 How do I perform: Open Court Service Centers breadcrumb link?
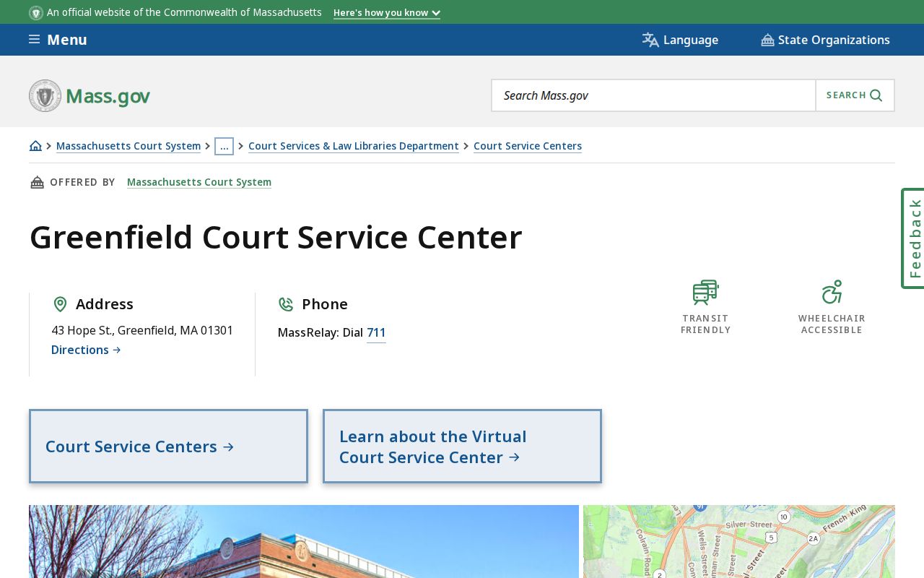[x=528, y=146]
